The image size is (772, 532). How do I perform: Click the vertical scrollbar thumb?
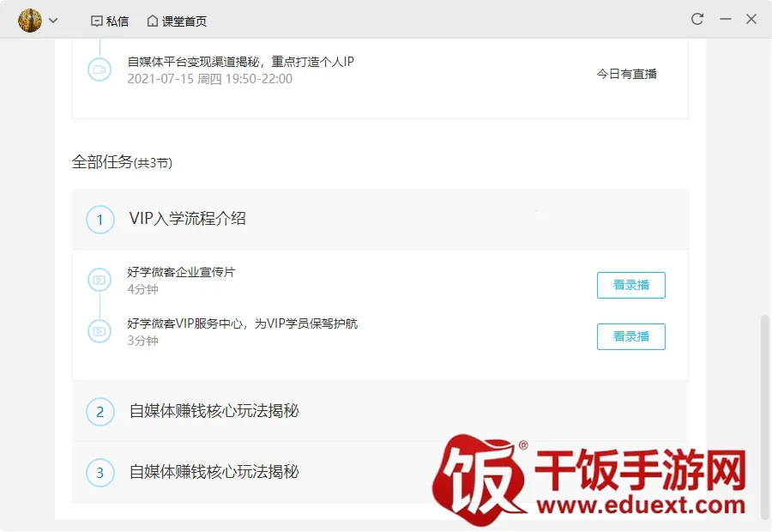[764, 416]
